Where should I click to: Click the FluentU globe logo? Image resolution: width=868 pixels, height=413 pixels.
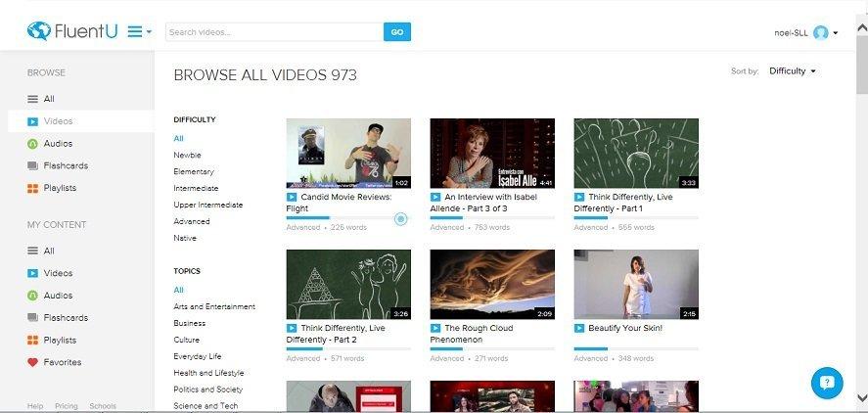39,31
